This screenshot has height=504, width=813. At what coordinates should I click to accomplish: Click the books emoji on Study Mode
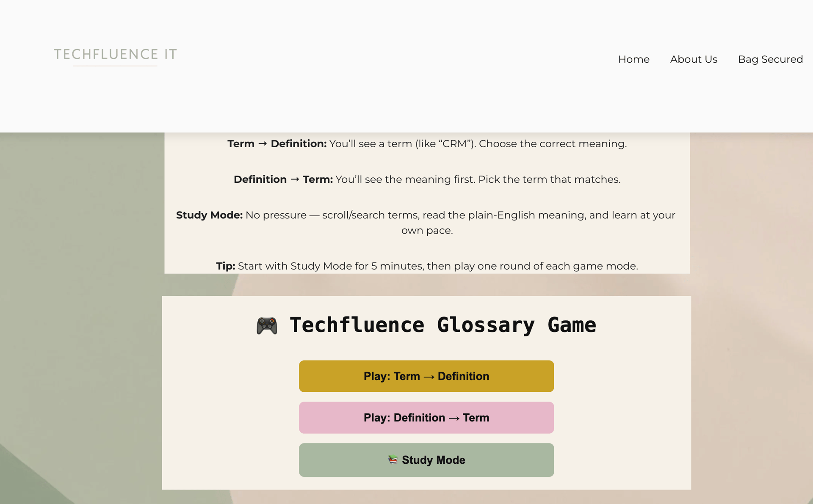(393, 460)
